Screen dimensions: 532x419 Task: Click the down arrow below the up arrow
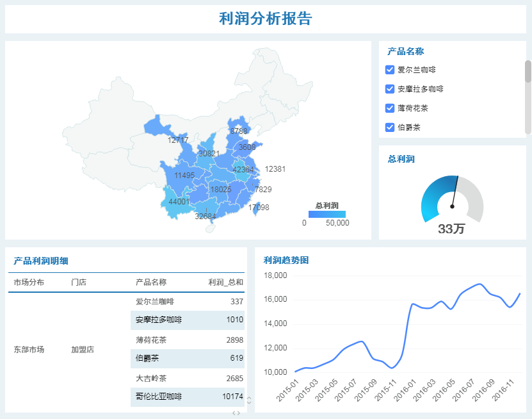tap(249, 403)
